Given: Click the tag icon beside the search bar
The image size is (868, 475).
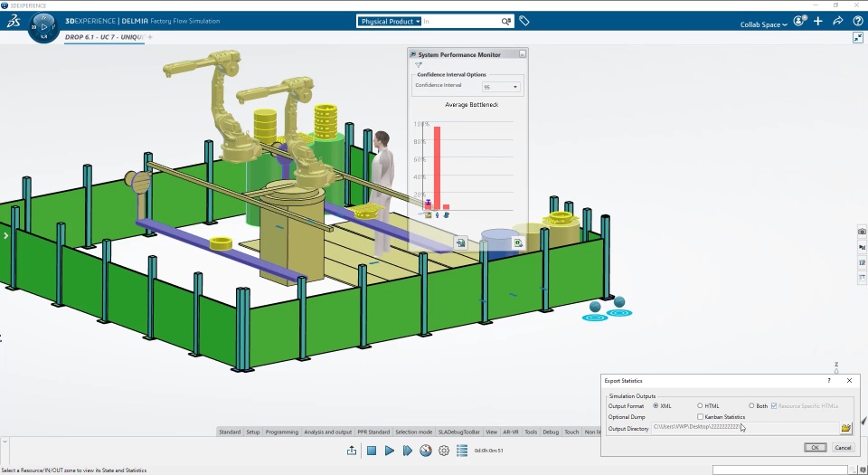Looking at the screenshot, I should click(524, 21).
